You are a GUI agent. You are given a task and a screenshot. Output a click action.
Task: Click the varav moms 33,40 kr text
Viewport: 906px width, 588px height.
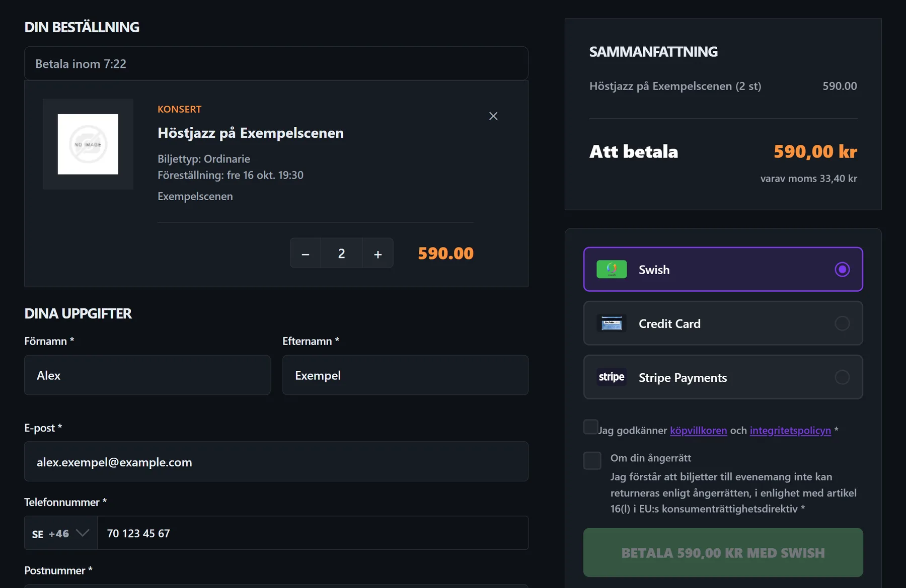point(809,179)
